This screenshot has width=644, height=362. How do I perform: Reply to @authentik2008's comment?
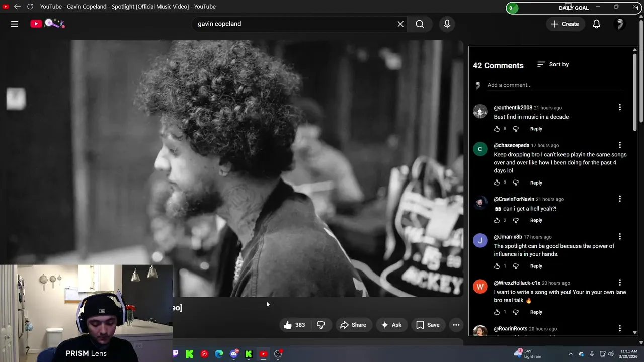tap(536, 129)
